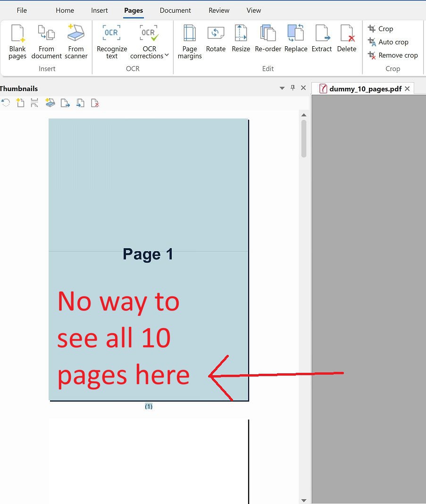Insert pages From scanner
The width and height of the screenshot is (426, 504).
click(76, 42)
